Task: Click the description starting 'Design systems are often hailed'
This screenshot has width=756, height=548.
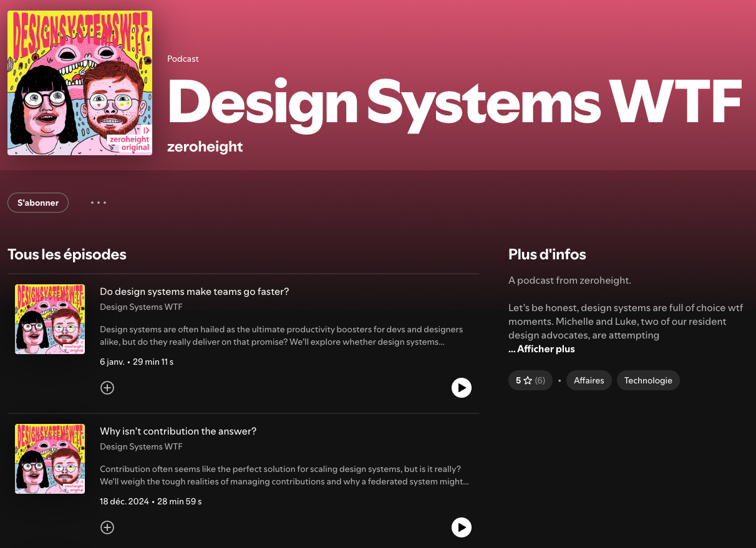Action: (x=281, y=335)
